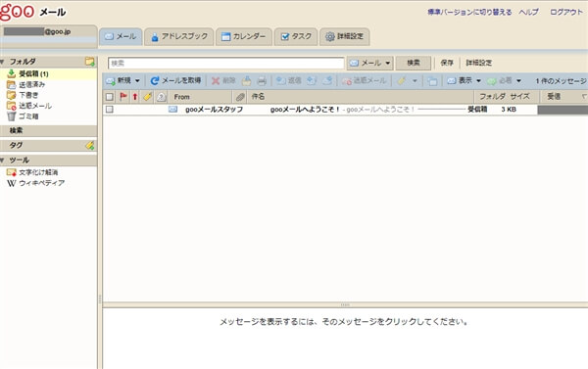588x369 pixels.
Task: Click 詳細設定 next to 保存
Action: [x=478, y=63]
